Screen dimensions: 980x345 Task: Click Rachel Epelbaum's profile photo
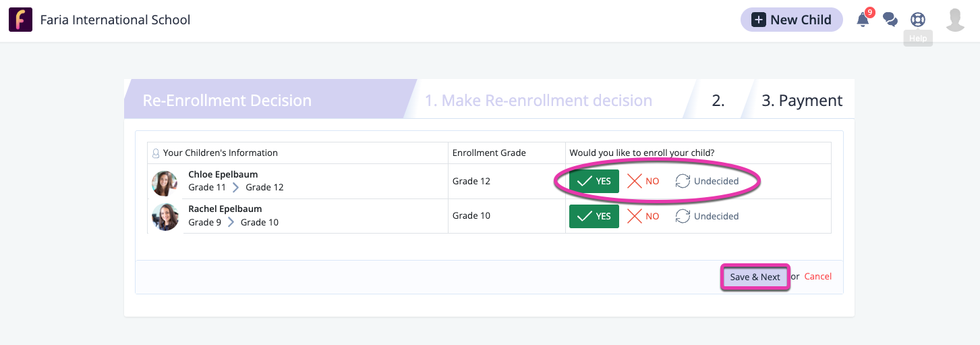click(x=165, y=217)
